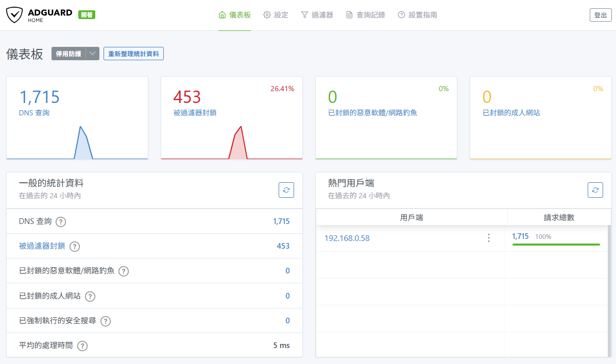Image resolution: width=616 pixels, height=364 pixels.
Task: Click the 重新整理統計資料 button
Action: tap(133, 54)
